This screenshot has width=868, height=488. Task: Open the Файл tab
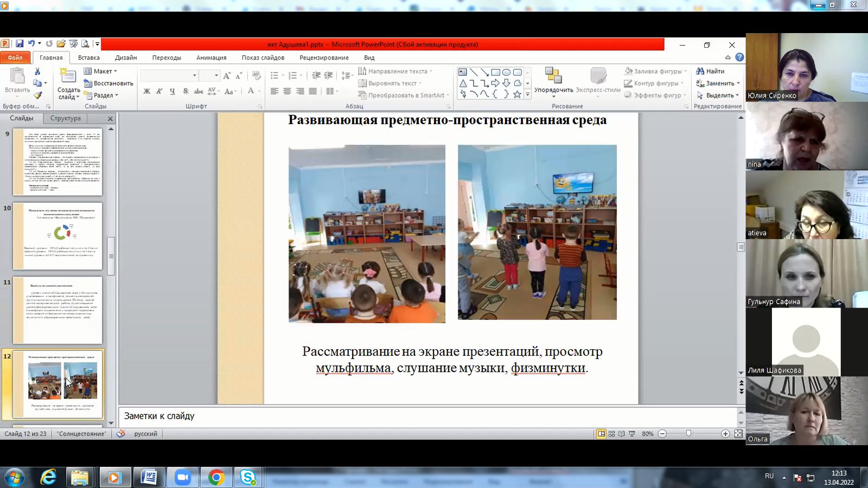pos(15,57)
